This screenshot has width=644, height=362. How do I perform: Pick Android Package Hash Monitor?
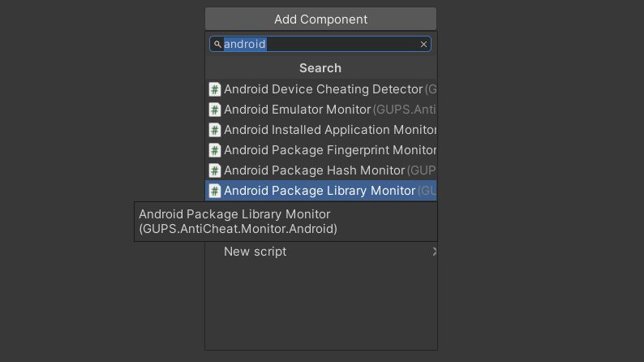click(x=320, y=170)
